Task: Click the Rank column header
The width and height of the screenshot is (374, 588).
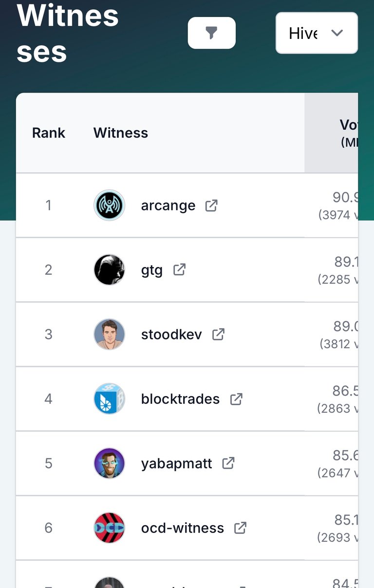Action: [x=49, y=133]
